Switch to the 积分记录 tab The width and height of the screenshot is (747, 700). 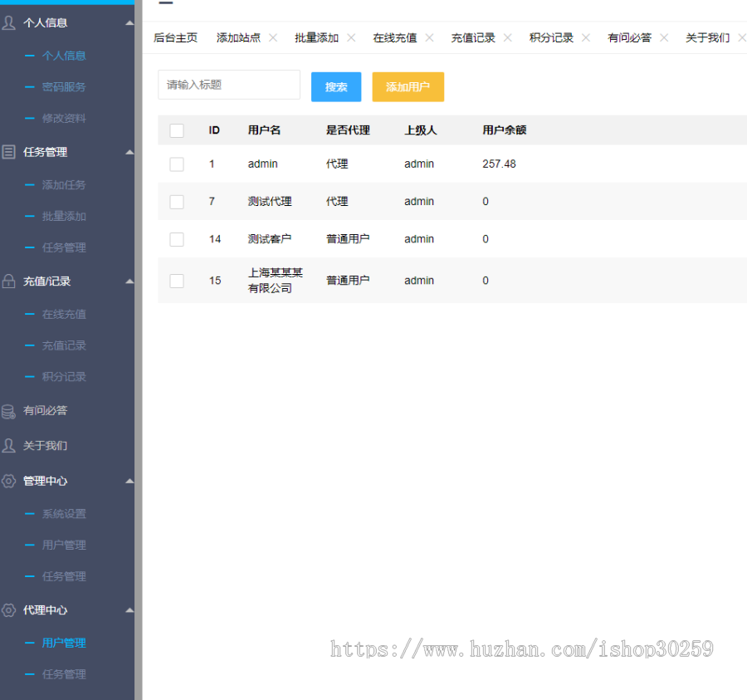pyautogui.click(x=551, y=37)
